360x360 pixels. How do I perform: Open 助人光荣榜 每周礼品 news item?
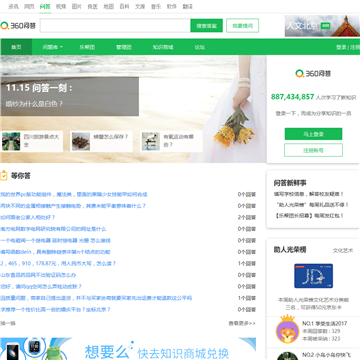tap(313, 205)
